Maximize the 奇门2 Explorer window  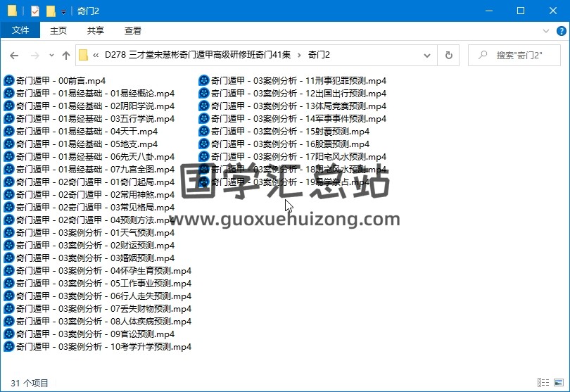(x=521, y=11)
